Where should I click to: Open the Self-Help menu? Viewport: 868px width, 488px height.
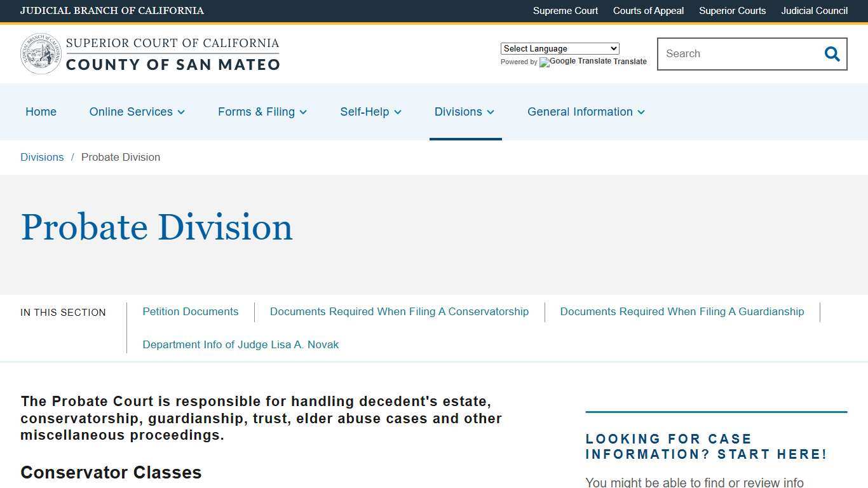click(x=365, y=112)
